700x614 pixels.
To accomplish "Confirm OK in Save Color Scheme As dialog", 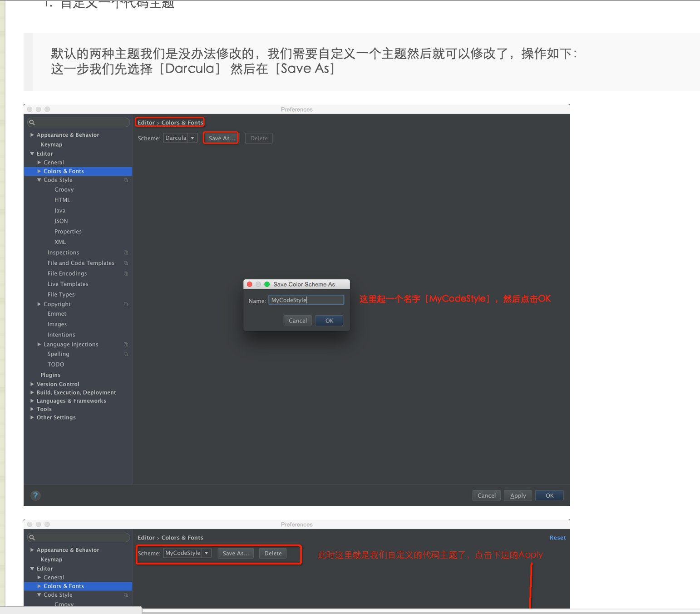I will (x=329, y=321).
